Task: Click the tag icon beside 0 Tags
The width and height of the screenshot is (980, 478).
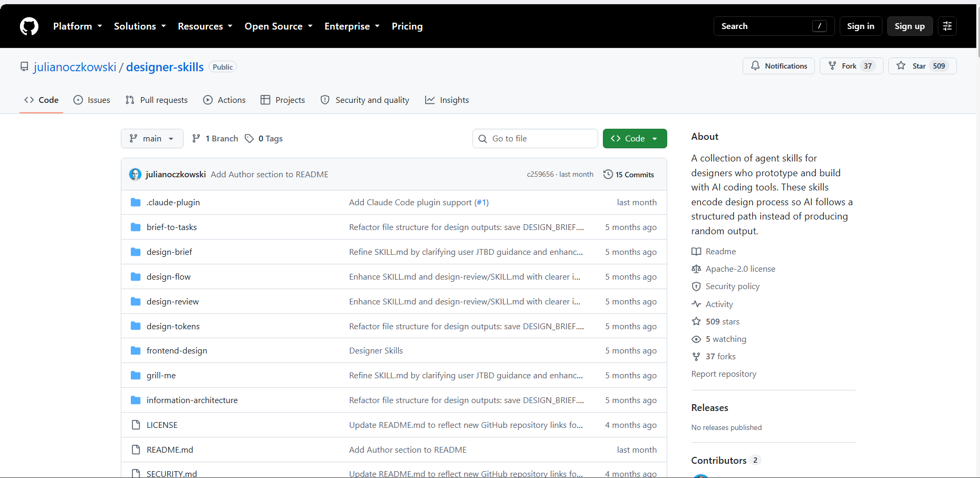Action: [249, 138]
